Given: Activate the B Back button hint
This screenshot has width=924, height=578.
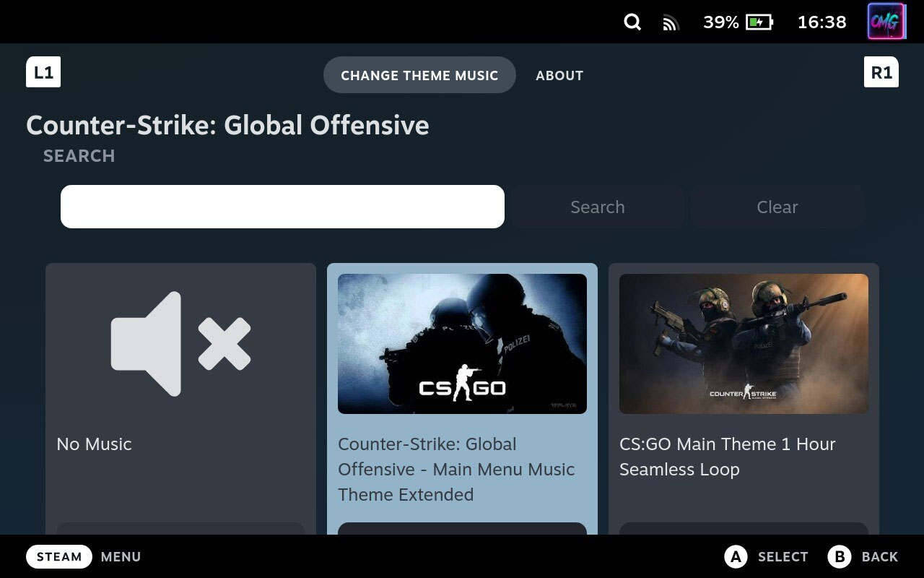Looking at the screenshot, I should pyautogui.click(x=863, y=557).
